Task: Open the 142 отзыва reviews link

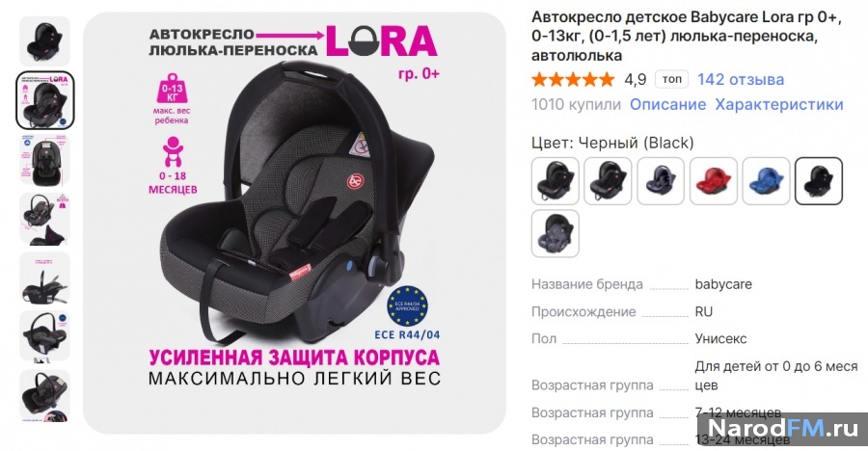Action: coord(741,80)
